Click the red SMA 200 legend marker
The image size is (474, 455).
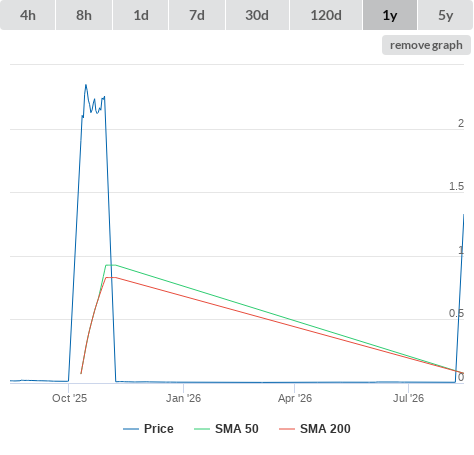[x=287, y=429]
